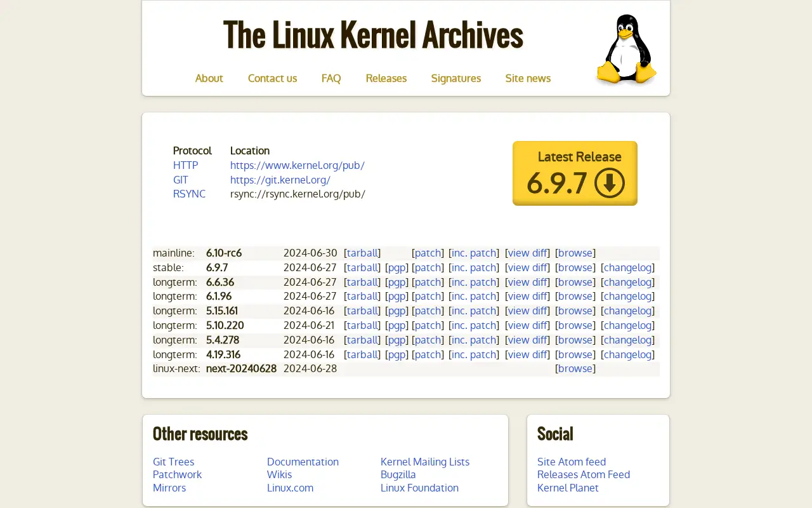Open inc. patch for longterm 5.4.278
Image resolution: width=812 pixels, height=508 pixels.
pos(474,340)
